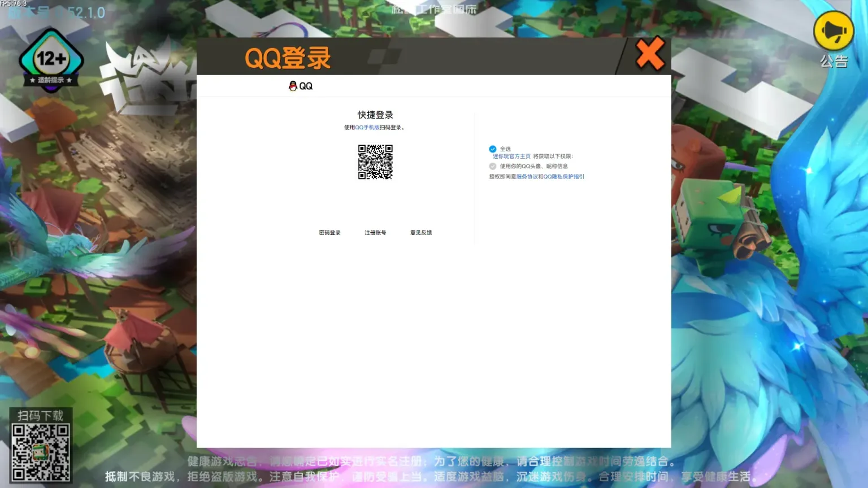Open the 公告 megaphone announcement icon
The image size is (868, 488).
(x=834, y=31)
